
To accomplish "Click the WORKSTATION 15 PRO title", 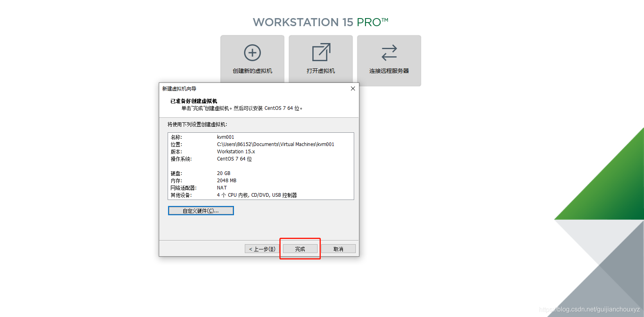I will [x=320, y=22].
